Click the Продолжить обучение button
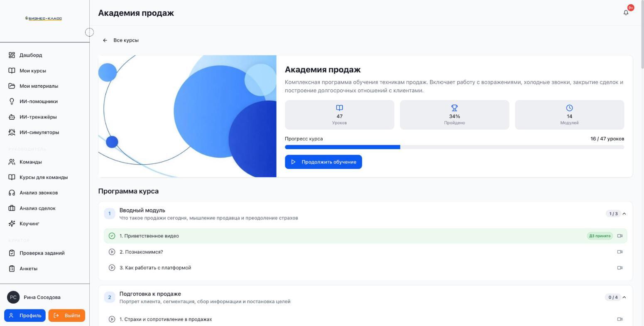The image size is (644, 326). coord(323,162)
